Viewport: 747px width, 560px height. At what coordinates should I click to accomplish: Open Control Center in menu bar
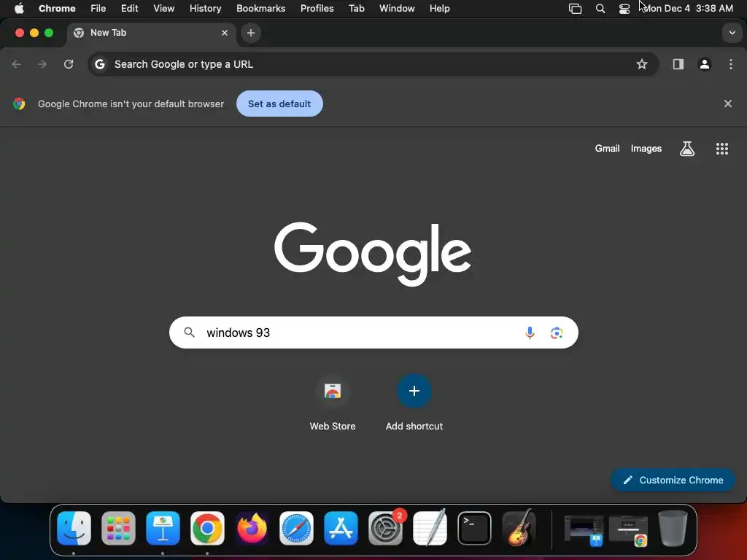[624, 9]
